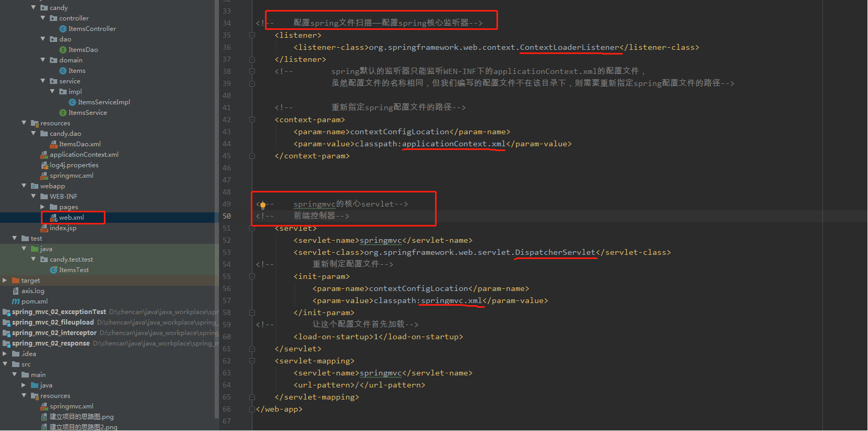Select the main folder under src
868x431 pixels.
click(38, 375)
